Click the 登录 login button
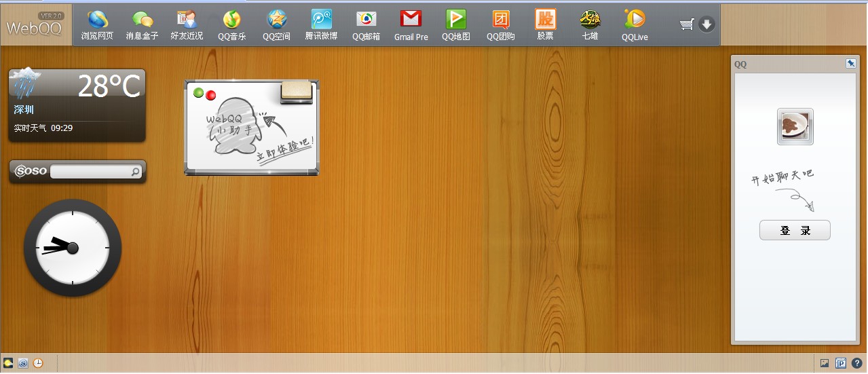The image size is (868, 374). (795, 230)
